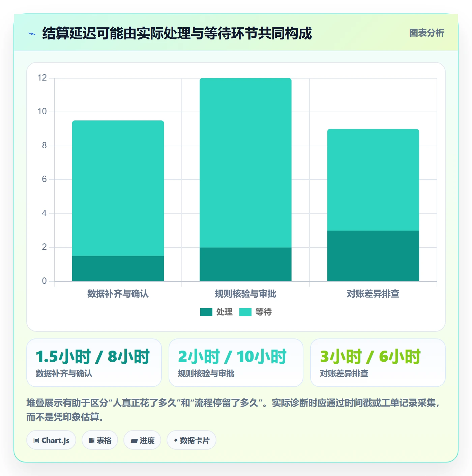Screen dimensions: 472x476
Task: Click 规则核验与审批 caption in second data card
Action: [206, 374]
